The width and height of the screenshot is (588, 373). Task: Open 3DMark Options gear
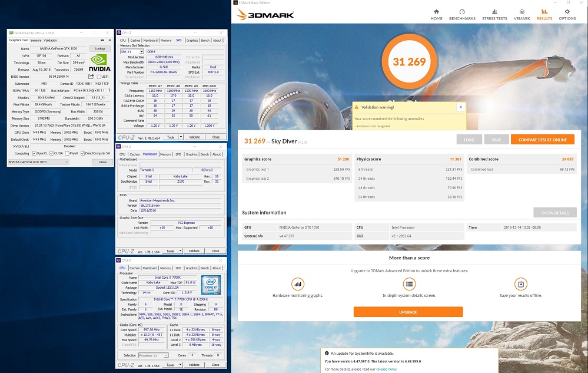point(567,14)
